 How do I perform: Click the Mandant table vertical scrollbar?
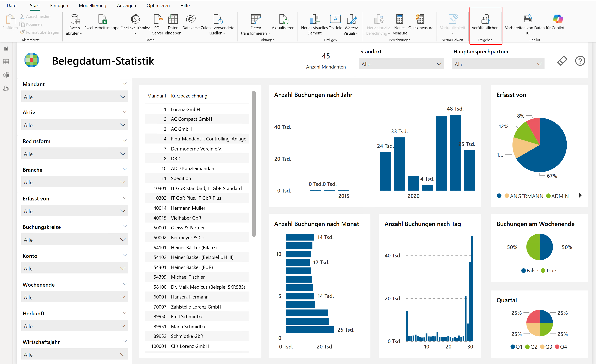tap(254, 164)
